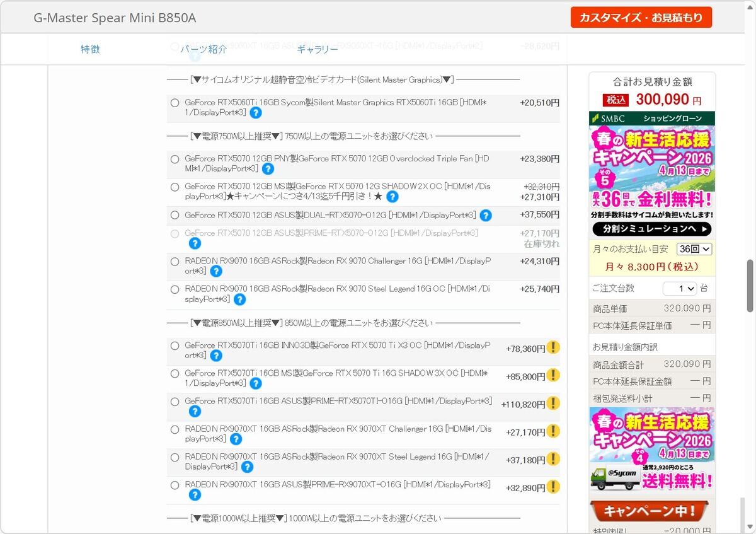Open help icon for MSI RTX5070Ti SHADOW 3X
Viewport: 756px width, 534px height.
coord(255,383)
